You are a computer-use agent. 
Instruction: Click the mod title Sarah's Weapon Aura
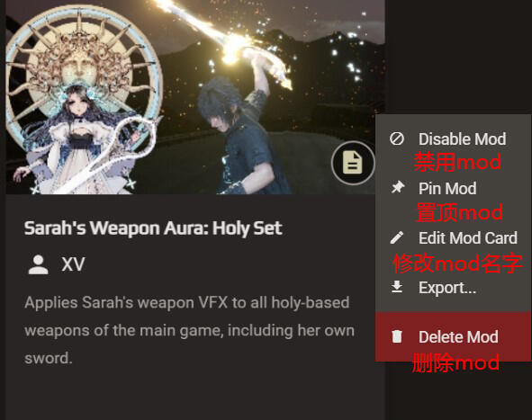(153, 228)
